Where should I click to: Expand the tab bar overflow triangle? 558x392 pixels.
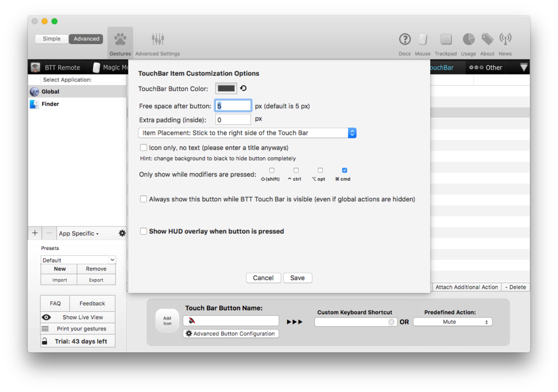pyautogui.click(x=524, y=67)
